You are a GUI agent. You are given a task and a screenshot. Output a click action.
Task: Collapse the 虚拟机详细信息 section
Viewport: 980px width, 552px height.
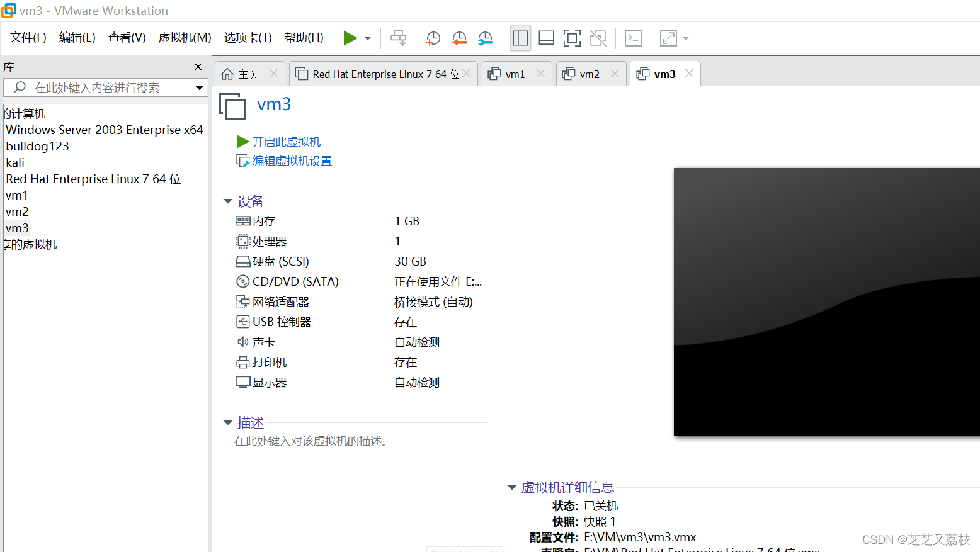point(512,488)
